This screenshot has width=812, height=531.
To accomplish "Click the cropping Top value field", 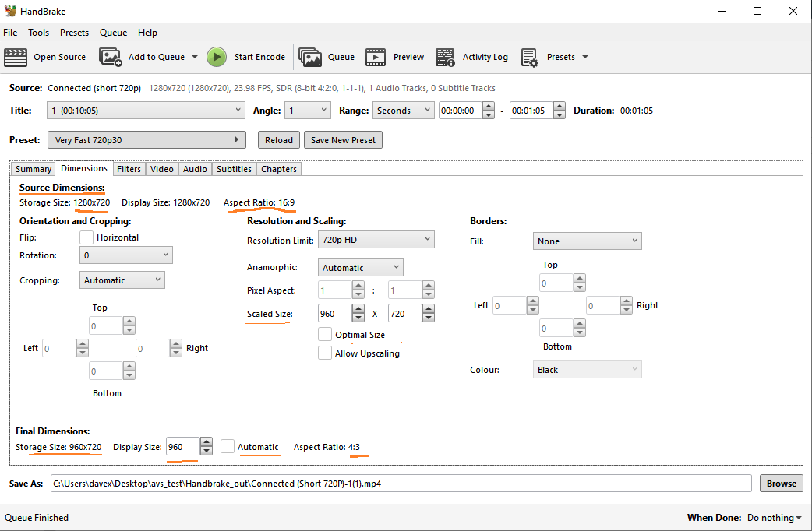I will tap(106, 326).
